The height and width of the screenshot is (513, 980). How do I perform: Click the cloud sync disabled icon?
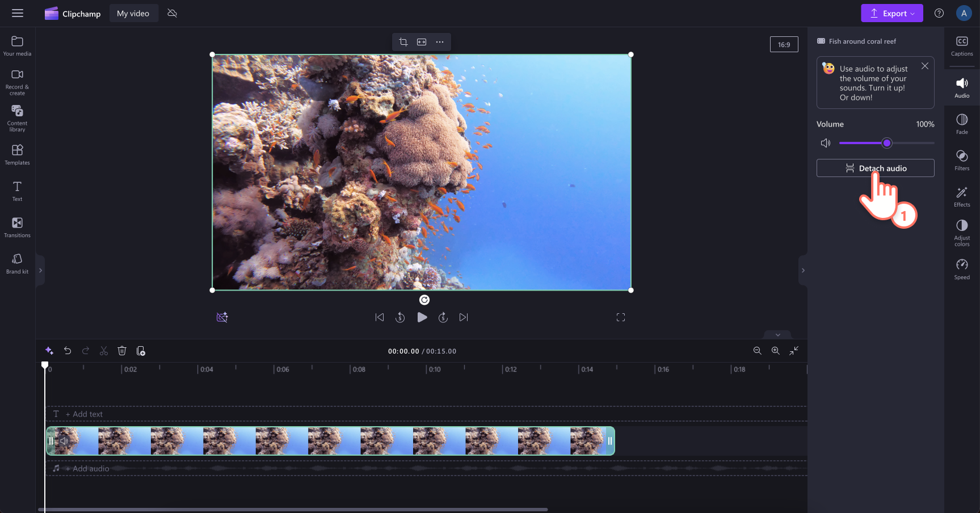click(x=173, y=13)
